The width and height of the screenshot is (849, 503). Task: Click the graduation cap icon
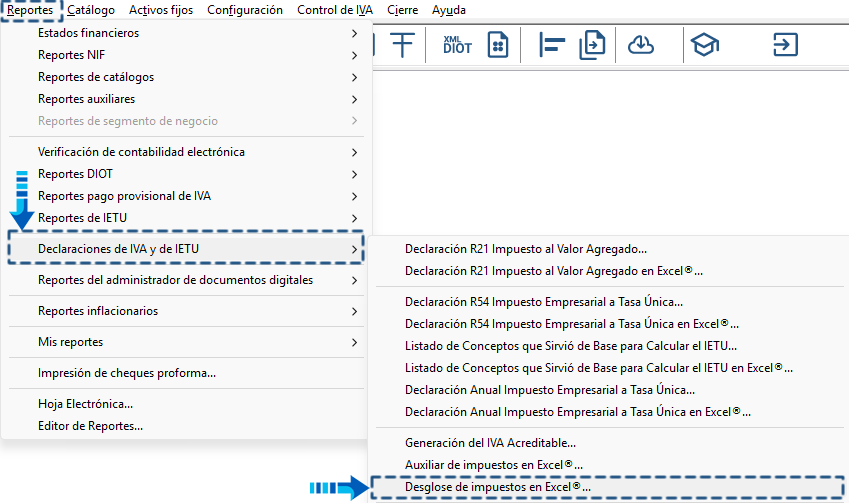706,45
